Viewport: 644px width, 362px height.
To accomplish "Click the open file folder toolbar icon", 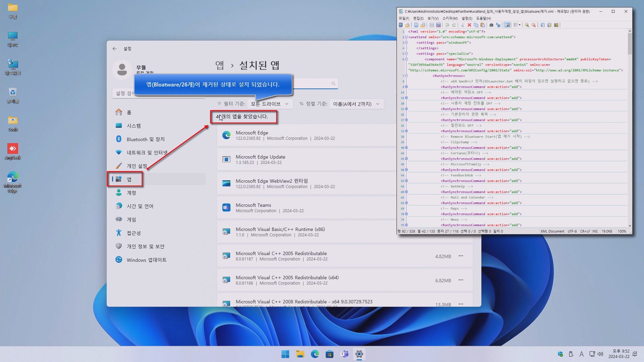I will coord(423,25).
